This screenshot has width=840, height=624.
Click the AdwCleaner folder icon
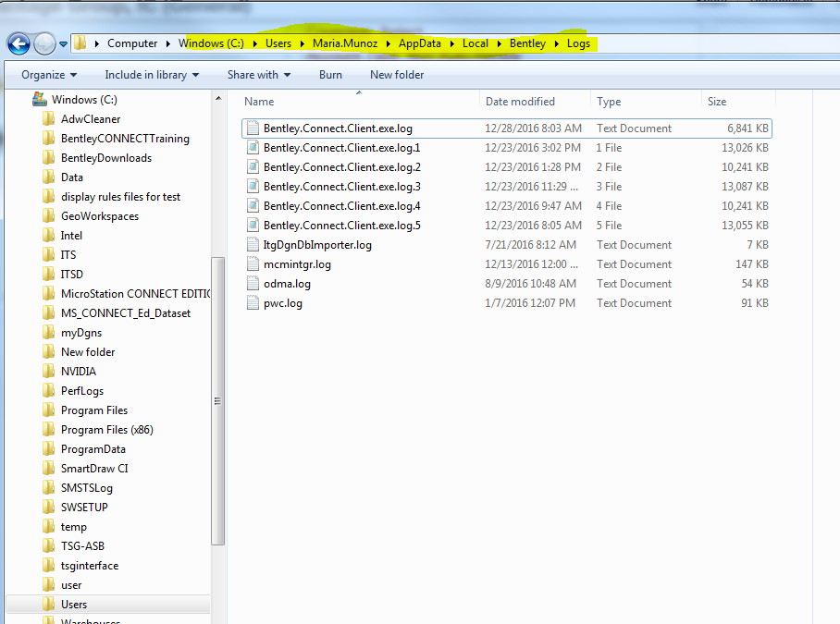[48, 119]
